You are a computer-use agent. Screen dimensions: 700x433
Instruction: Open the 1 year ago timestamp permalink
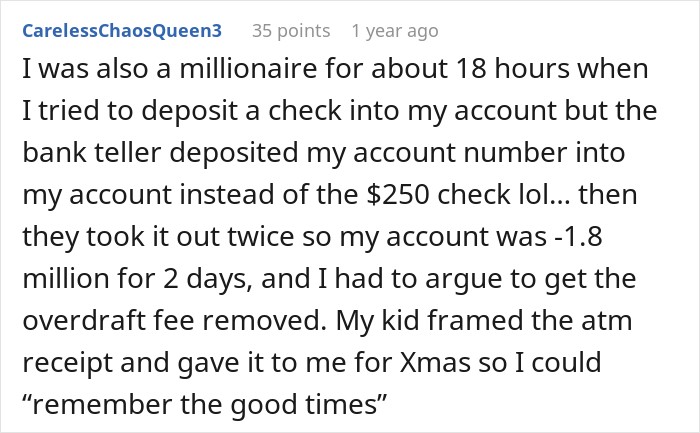395,31
